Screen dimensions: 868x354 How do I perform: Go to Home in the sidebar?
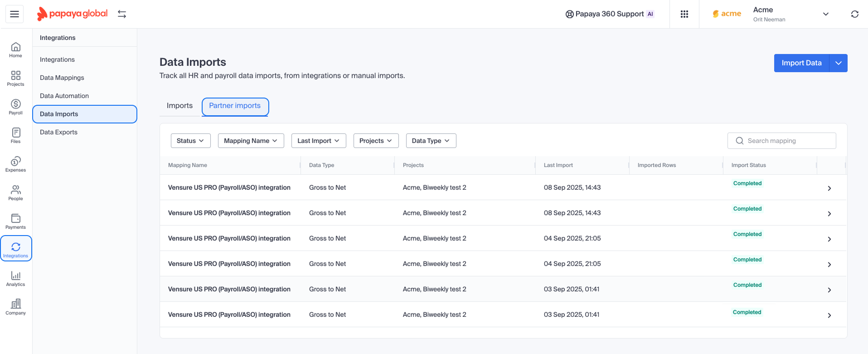point(16,50)
